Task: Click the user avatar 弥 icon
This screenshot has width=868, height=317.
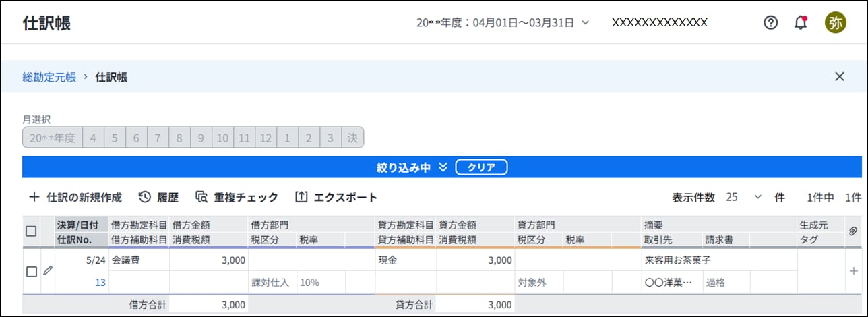Action: coord(835,22)
